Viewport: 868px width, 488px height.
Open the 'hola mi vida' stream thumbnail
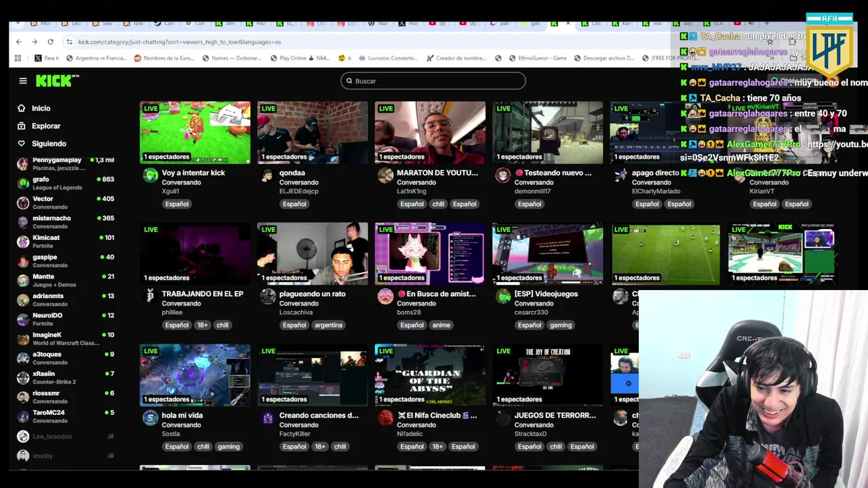point(195,375)
